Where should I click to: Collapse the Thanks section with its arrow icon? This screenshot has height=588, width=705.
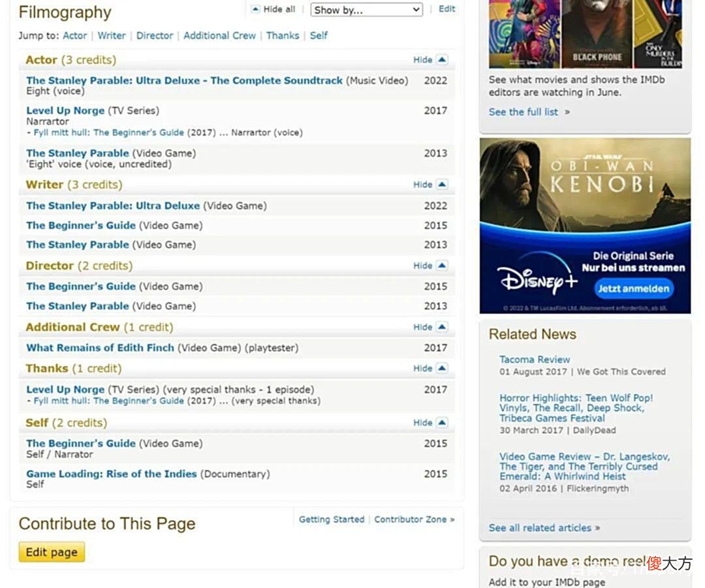coord(442,368)
